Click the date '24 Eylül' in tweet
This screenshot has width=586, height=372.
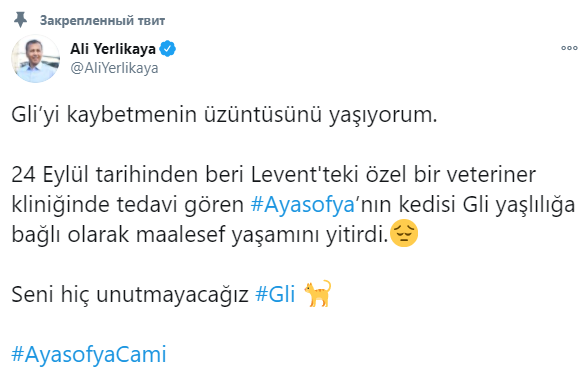51,175
